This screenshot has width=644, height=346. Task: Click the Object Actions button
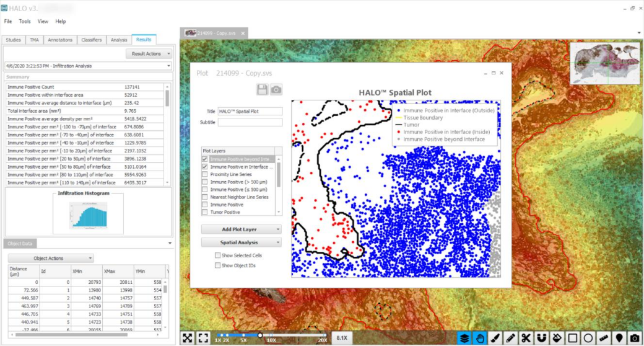click(51, 258)
